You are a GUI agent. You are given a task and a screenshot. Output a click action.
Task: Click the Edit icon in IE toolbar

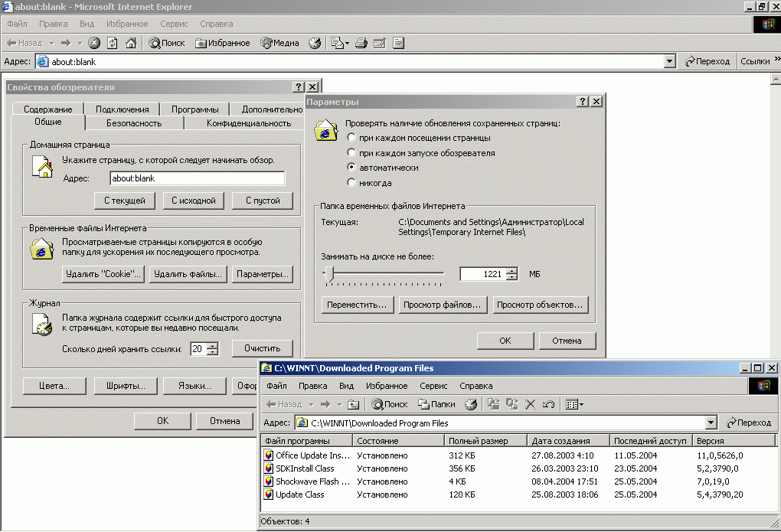[380, 43]
